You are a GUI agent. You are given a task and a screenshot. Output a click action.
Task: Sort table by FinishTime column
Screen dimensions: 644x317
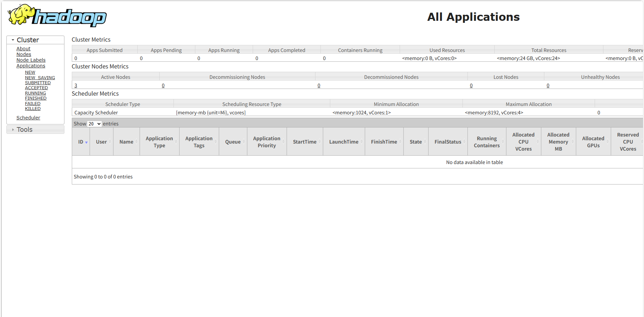[384, 142]
